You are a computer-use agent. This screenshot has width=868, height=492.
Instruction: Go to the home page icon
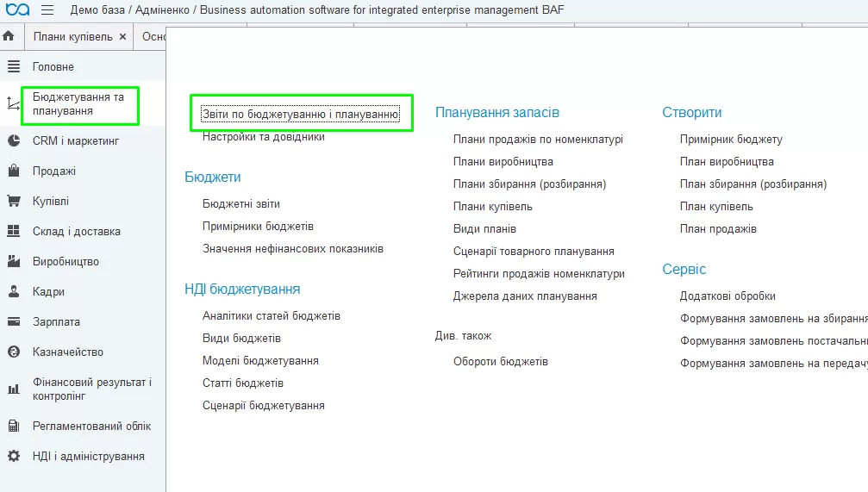click(9, 36)
